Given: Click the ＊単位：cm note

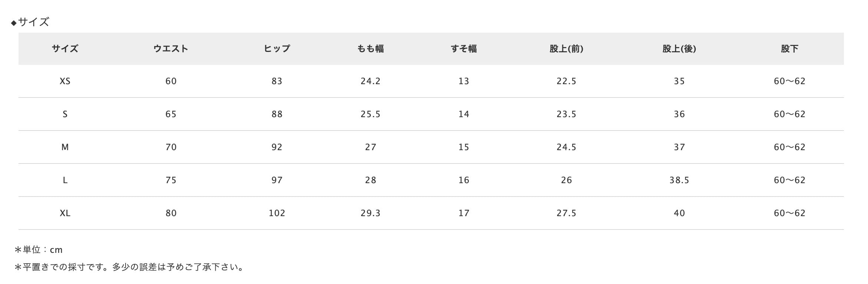Looking at the screenshot, I should click(39, 250).
